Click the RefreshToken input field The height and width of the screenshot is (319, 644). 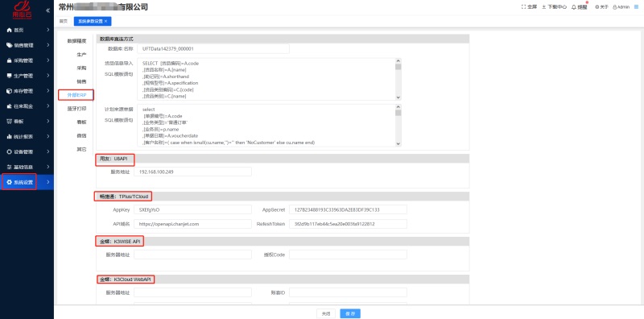[348, 224]
